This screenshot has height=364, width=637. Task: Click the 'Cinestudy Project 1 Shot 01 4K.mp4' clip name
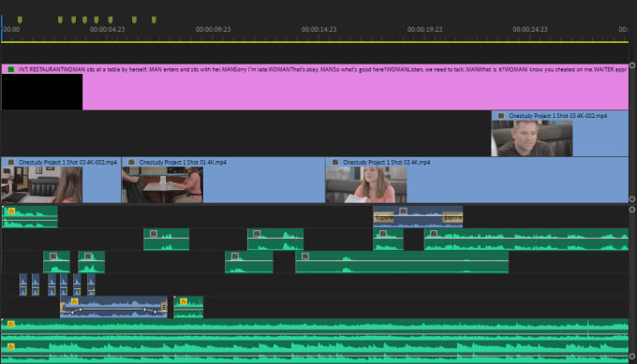click(x=183, y=162)
